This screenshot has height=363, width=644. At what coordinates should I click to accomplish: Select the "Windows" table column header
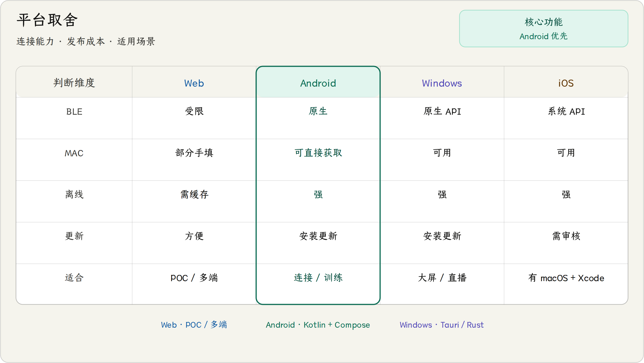point(442,83)
